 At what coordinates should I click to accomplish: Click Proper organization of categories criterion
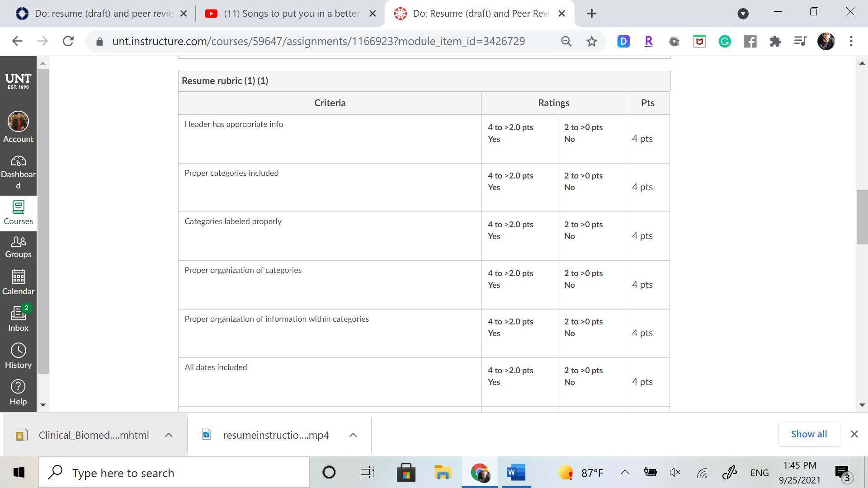pos(243,270)
